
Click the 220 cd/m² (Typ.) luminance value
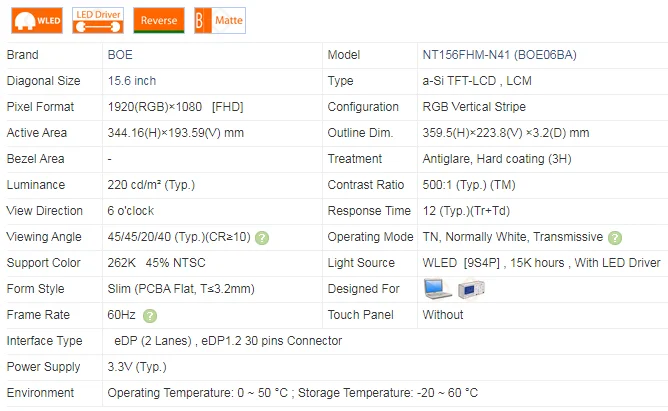tap(151, 185)
